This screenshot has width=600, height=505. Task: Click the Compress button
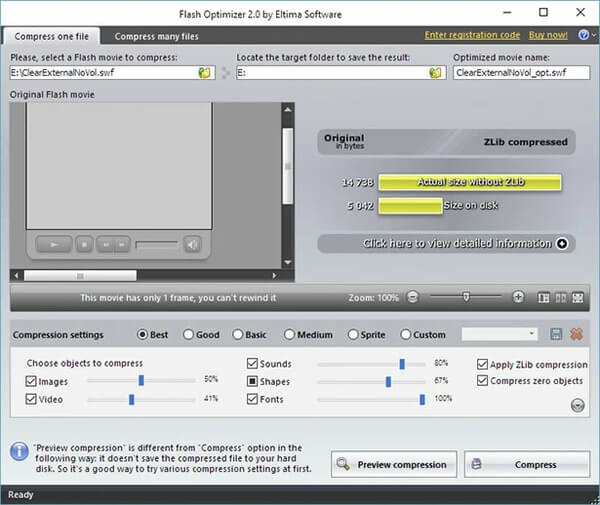[527, 464]
